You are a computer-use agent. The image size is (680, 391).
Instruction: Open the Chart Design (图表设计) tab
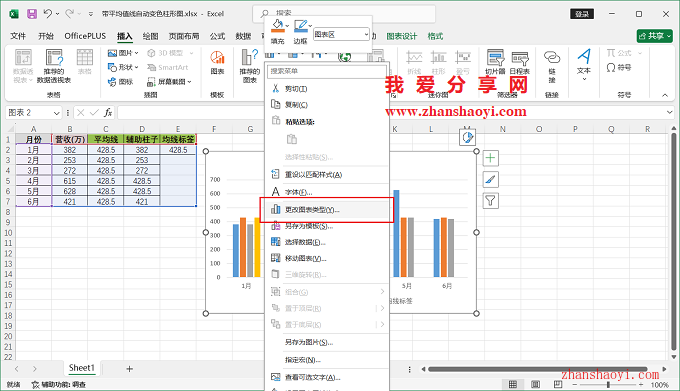pos(402,36)
